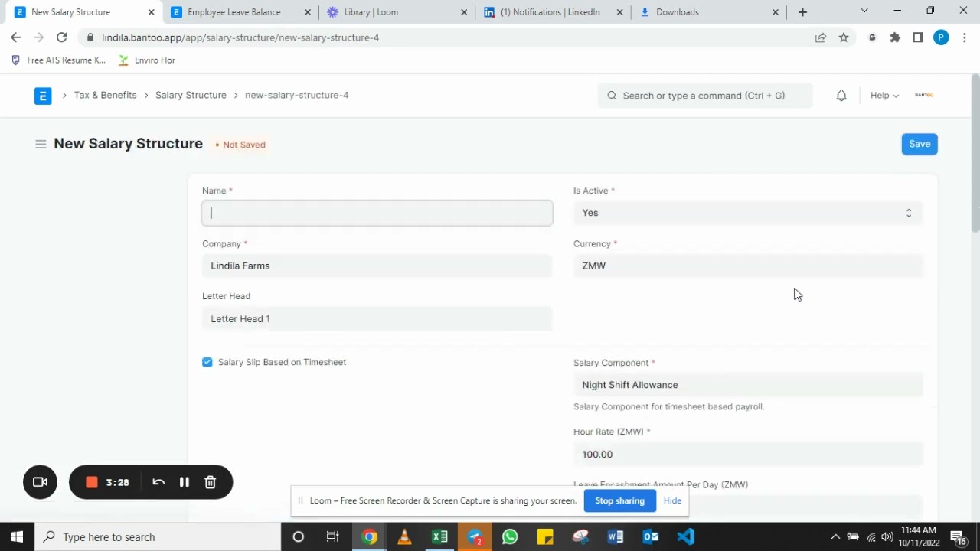
Task: Toggle the sidebar hamburger menu
Action: click(41, 144)
